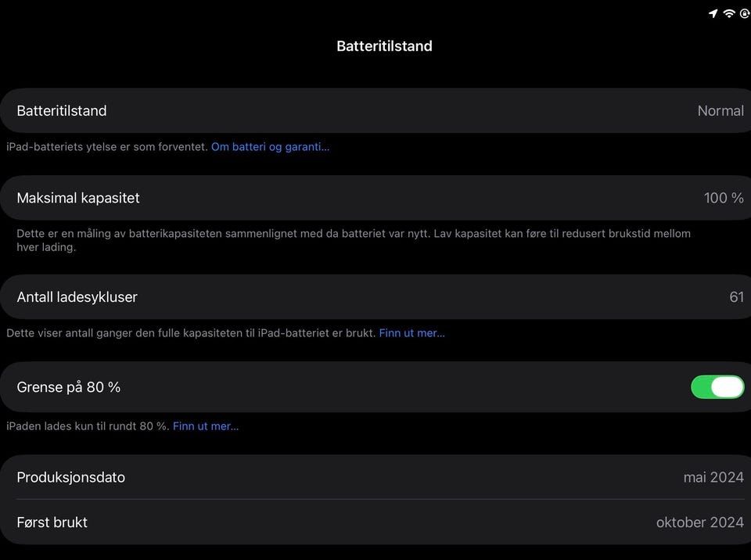
Task: Tap the 100 % maximum capacity value
Action: (x=723, y=198)
